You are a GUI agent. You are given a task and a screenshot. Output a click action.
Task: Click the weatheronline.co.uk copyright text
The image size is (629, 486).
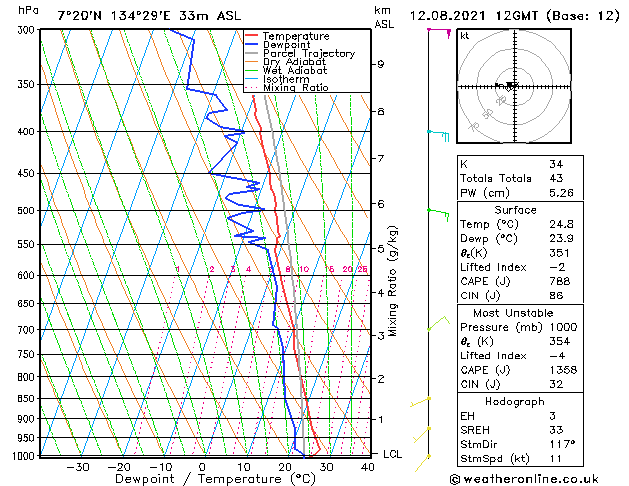[524, 479]
